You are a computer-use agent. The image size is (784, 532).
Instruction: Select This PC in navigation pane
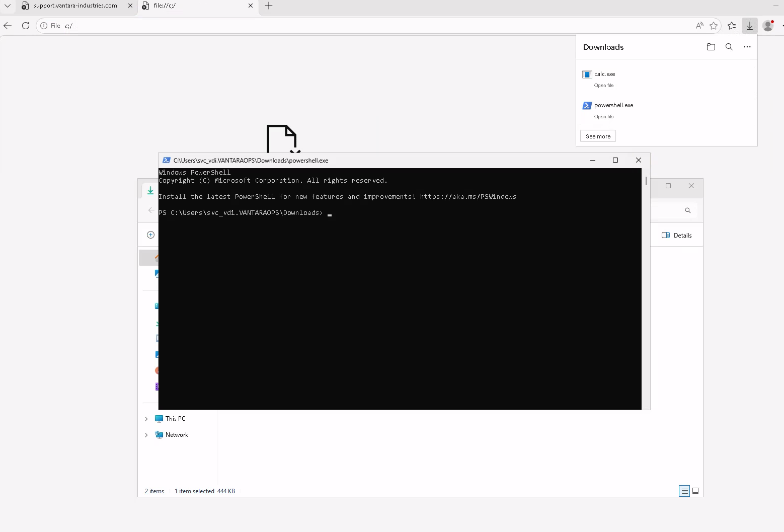point(171,419)
